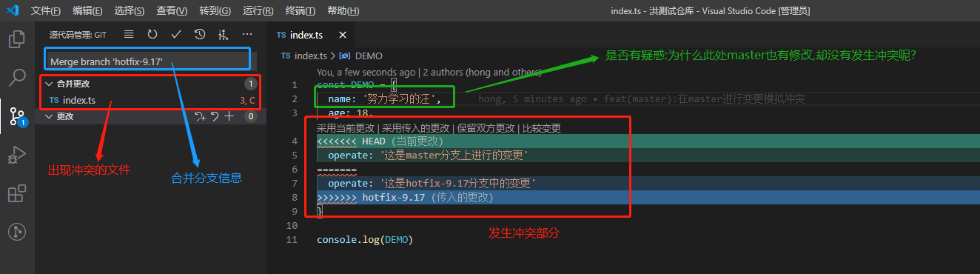Open conflicted index.ts in merge changes list
The width and height of the screenshot is (980, 274).
point(148,100)
